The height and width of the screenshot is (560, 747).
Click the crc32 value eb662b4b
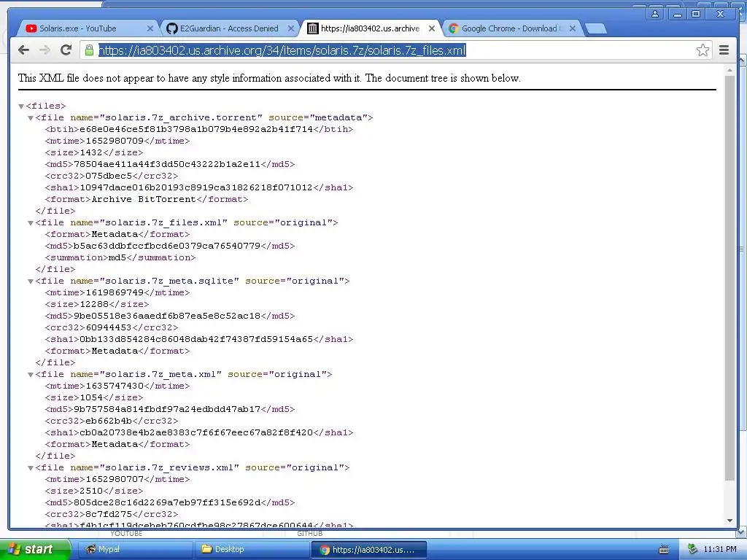pyautogui.click(x=109, y=421)
